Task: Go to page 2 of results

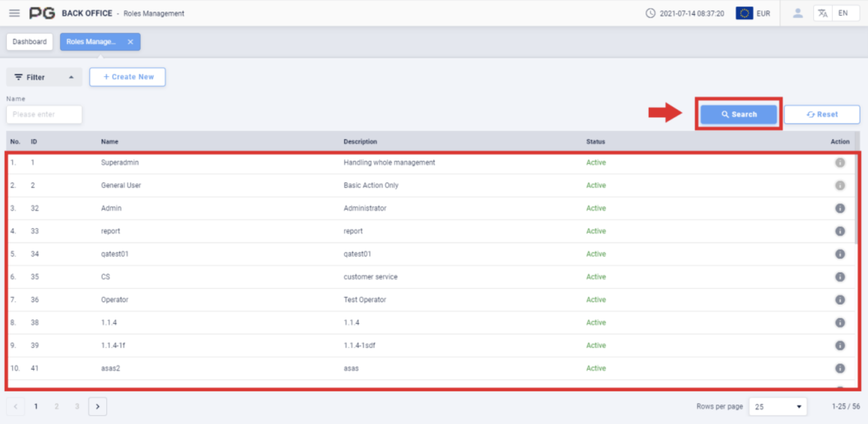Action: pos(56,406)
